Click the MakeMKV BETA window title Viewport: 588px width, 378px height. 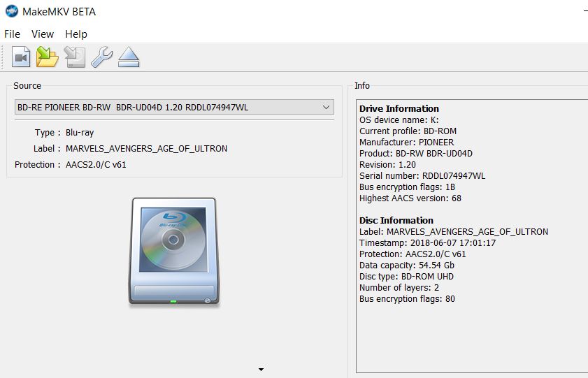pos(59,12)
